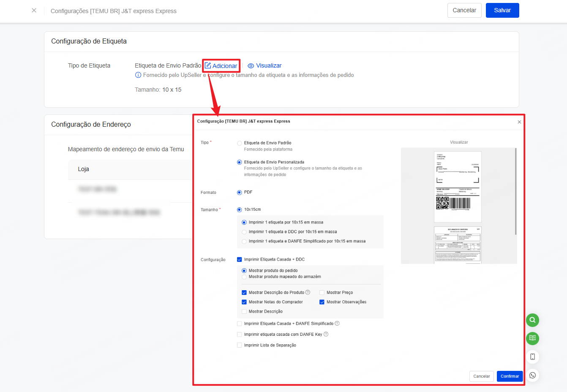Click the 'Configuração de Etiqueta' heading
Viewport: 567px width, 392px height.
click(x=89, y=41)
